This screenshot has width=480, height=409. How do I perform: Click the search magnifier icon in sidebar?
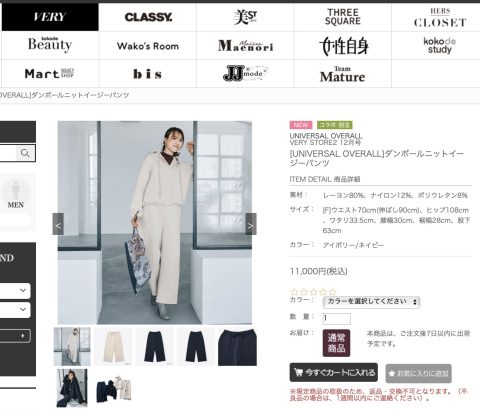coord(25,153)
